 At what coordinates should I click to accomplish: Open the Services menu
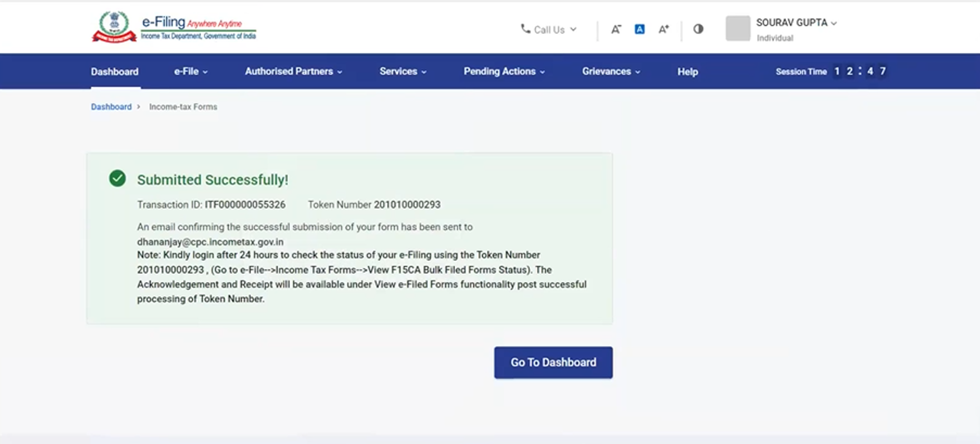point(403,71)
